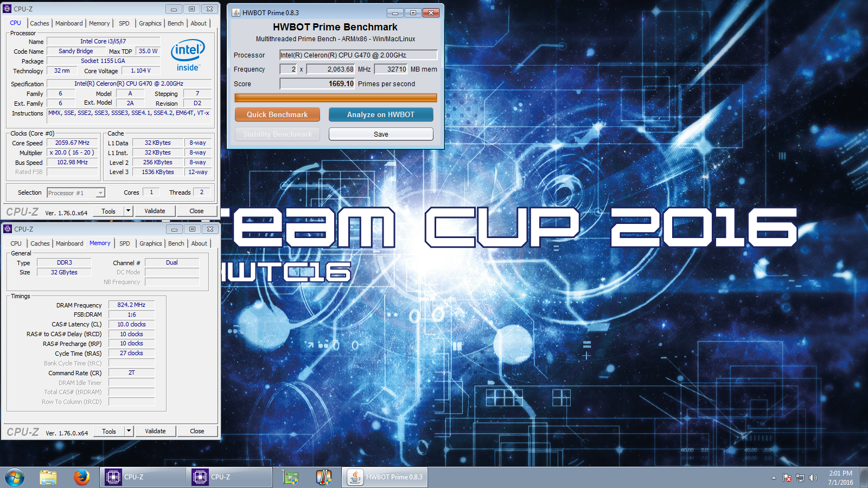Click the Code Name value Sandy Bridge
This screenshot has height=488, width=868.
pos(76,51)
